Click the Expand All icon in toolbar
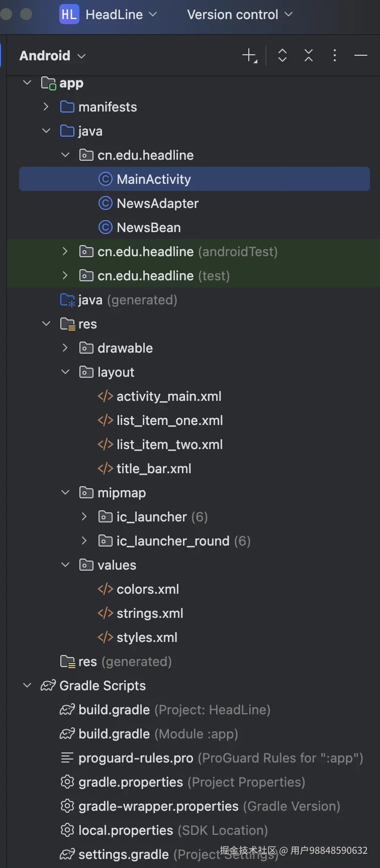The width and height of the screenshot is (380, 868). pyautogui.click(x=282, y=55)
